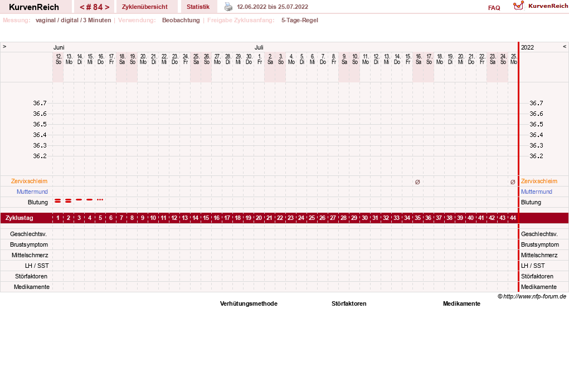
Task: Click the KurvenReich crown logo icon
Action: click(x=518, y=6)
